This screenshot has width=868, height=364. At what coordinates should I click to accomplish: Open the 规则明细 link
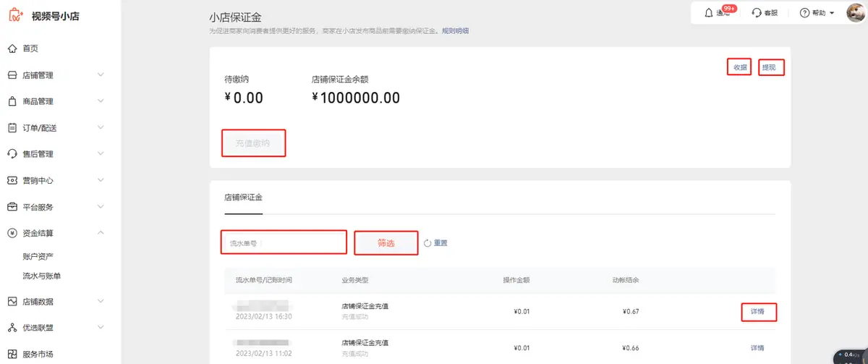pyautogui.click(x=455, y=30)
